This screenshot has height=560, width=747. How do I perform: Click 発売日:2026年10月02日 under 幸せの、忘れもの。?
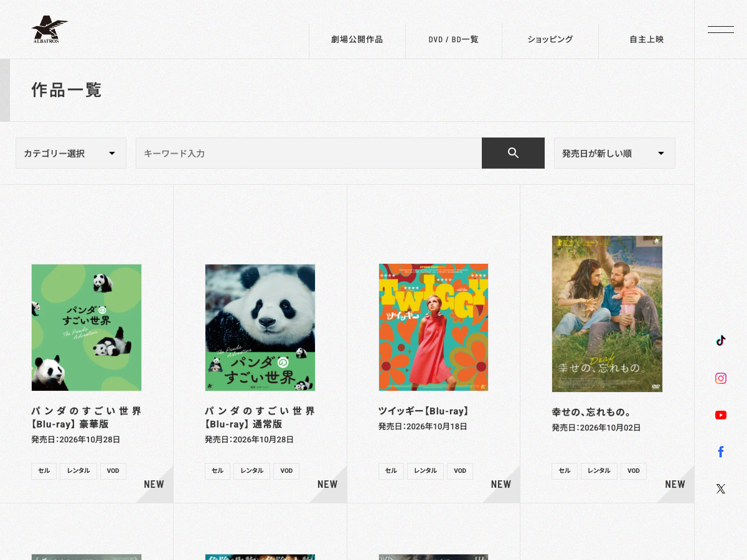596,428
